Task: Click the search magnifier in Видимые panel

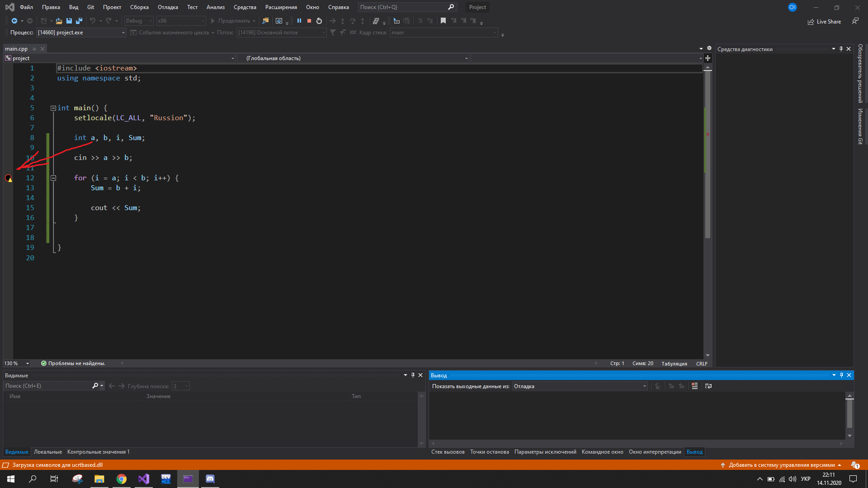Action: 95,386
